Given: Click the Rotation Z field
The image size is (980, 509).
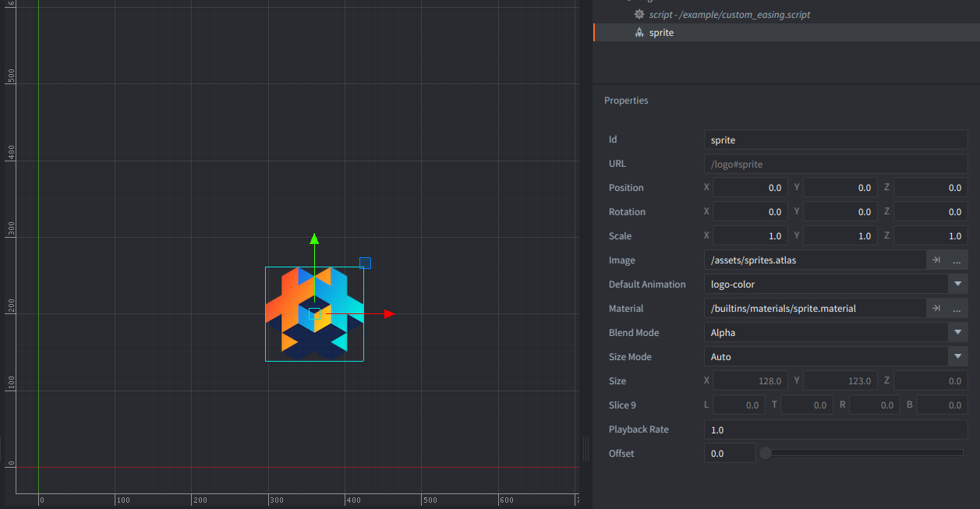Looking at the screenshot, I should (931, 212).
